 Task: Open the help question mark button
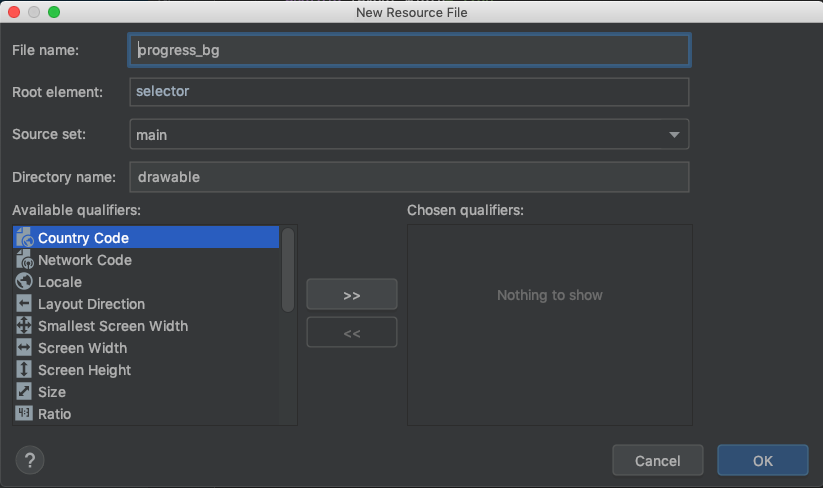click(30, 460)
